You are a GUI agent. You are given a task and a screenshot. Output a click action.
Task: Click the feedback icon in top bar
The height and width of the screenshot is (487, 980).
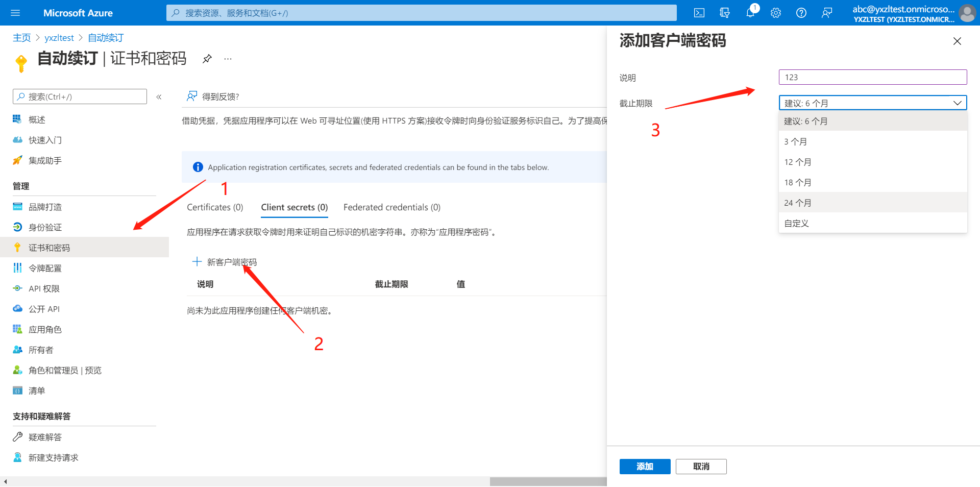(x=827, y=13)
